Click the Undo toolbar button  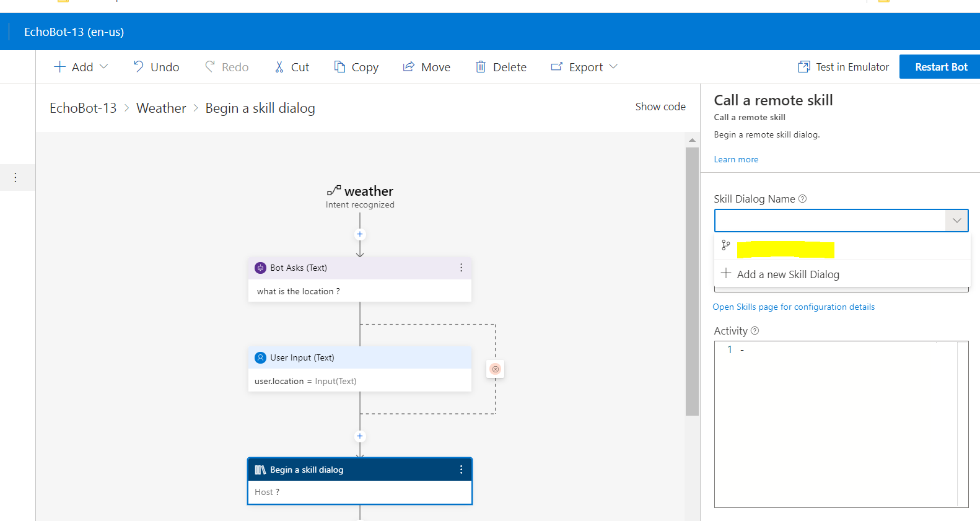pos(156,67)
